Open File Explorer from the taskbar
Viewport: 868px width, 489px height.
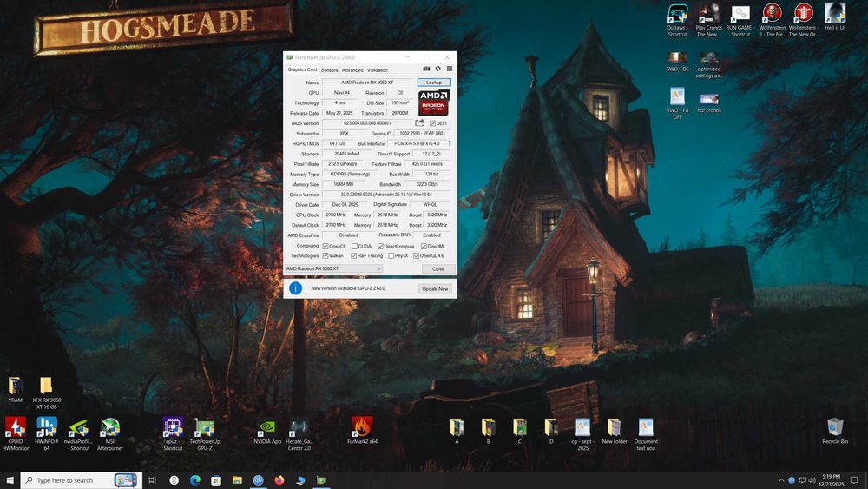click(x=237, y=480)
